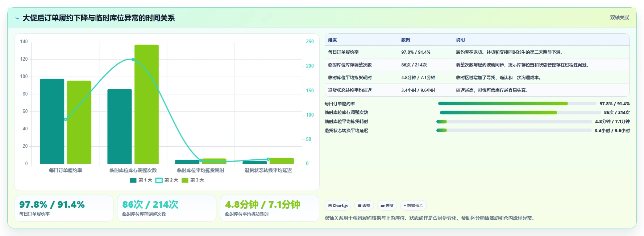
Task: Click line point at the curve's peak
Action: (133, 60)
